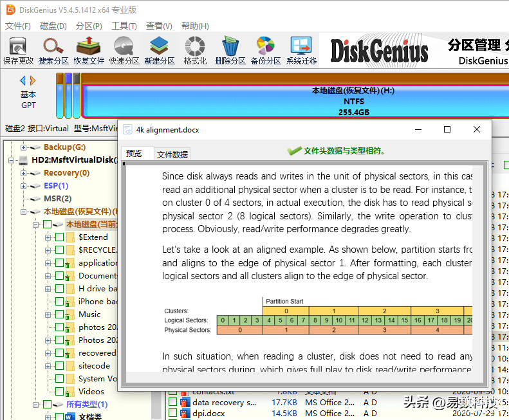Click the data recovery docx file icon
509x420 pixels.
[x=185, y=403]
